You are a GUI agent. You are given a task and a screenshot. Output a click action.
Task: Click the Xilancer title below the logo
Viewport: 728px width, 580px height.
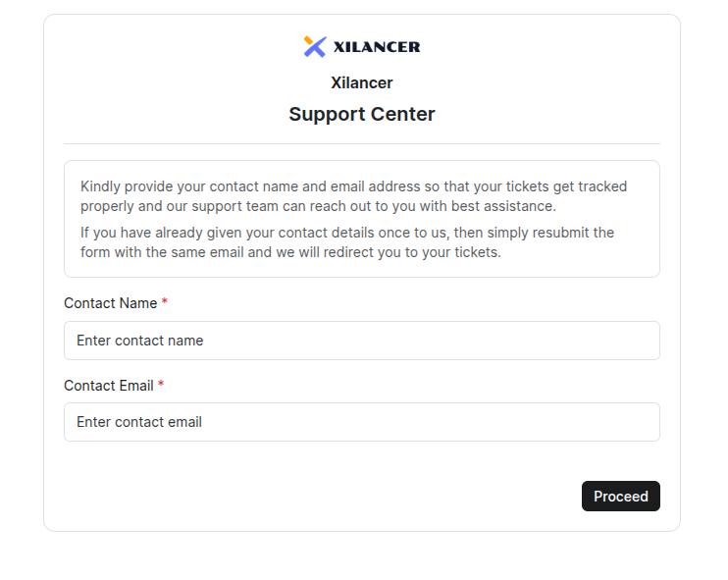[x=362, y=82]
